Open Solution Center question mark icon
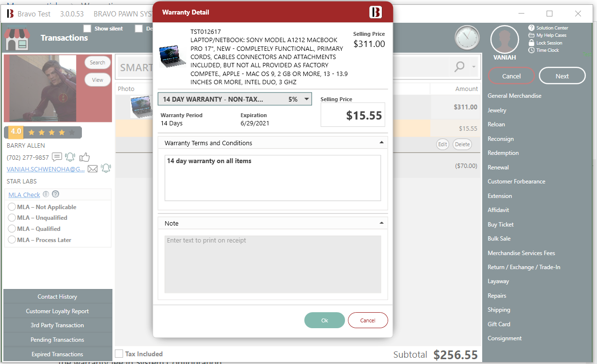Image resolution: width=597 pixels, height=364 pixels. [x=532, y=28]
